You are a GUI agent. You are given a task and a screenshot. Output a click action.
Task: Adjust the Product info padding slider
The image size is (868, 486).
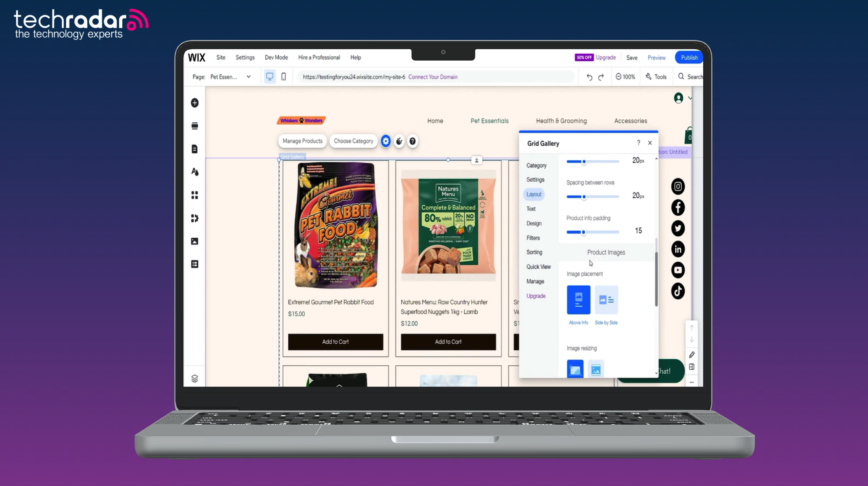click(583, 232)
